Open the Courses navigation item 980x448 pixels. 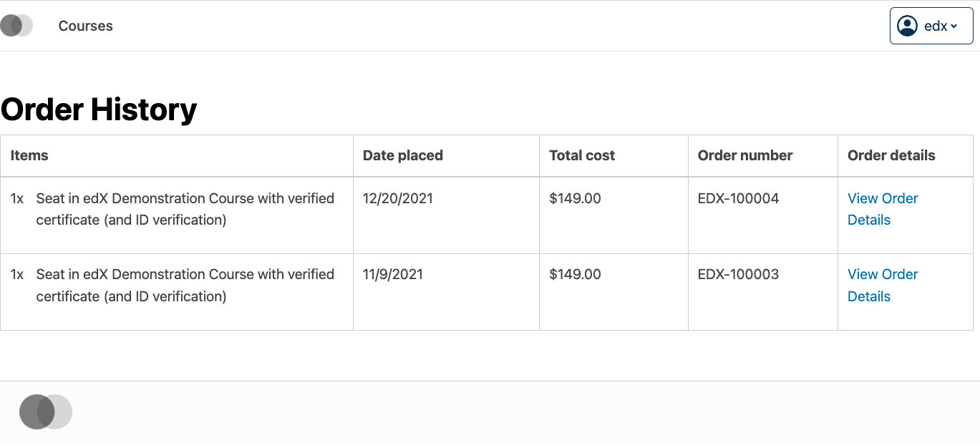85,26
